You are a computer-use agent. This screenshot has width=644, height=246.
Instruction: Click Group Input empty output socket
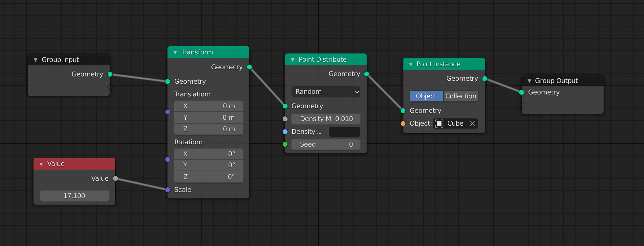pyautogui.click(x=110, y=87)
